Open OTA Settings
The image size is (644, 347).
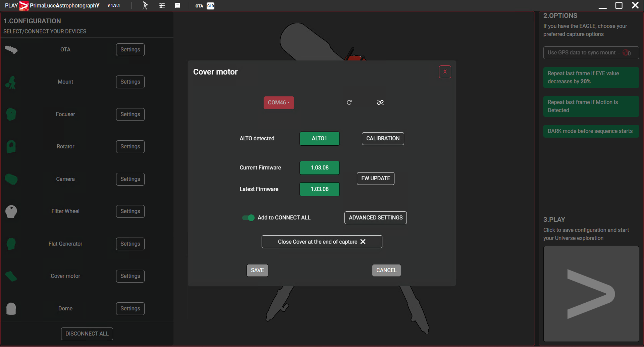130,50
